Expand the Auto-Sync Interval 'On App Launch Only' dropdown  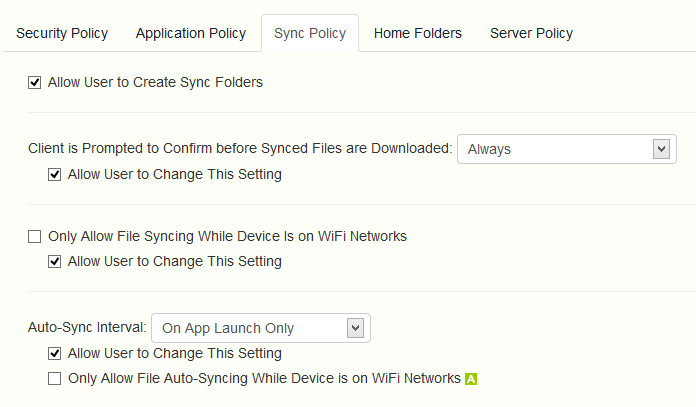tap(261, 327)
